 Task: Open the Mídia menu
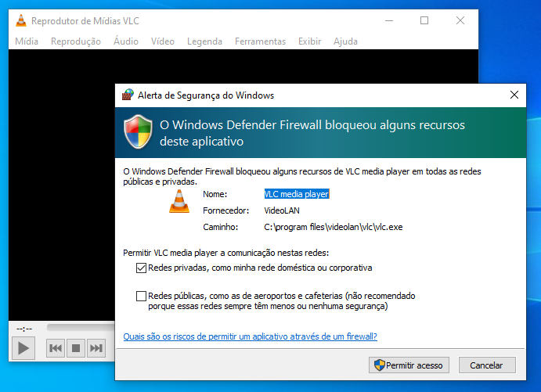[27, 41]
